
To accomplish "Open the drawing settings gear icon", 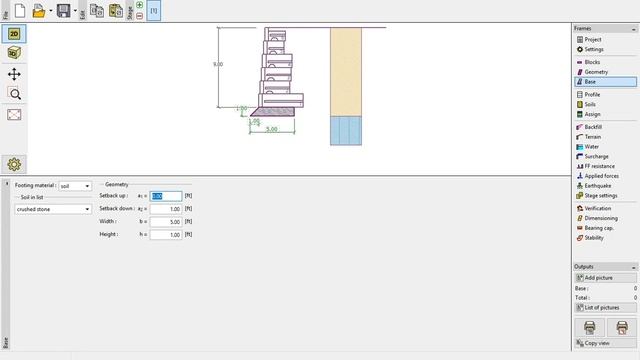I will click(x=14, y=164).
